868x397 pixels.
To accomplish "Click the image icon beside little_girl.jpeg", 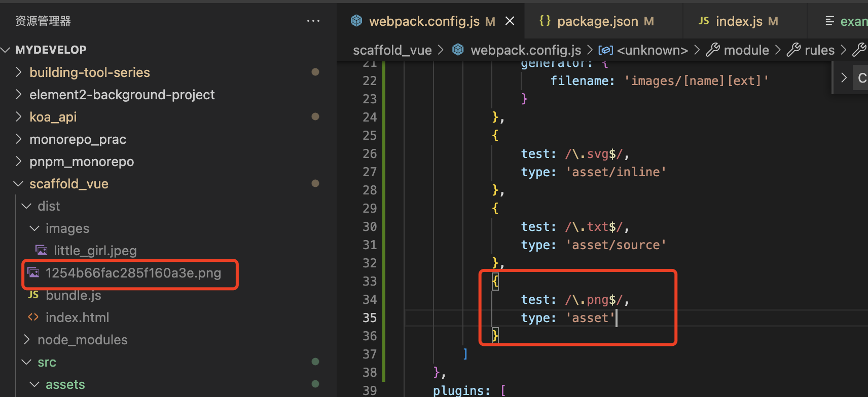I will [x=42, y=250].
